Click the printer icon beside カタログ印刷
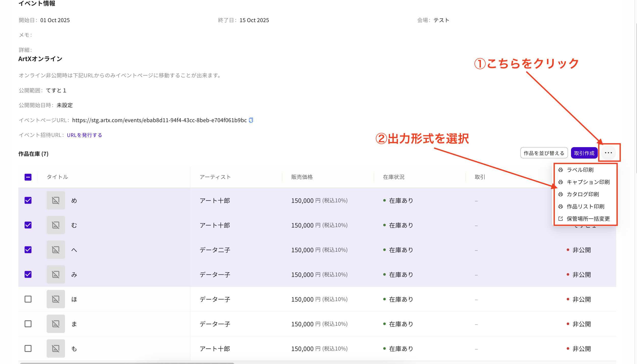637x364 pixels. 561,194
